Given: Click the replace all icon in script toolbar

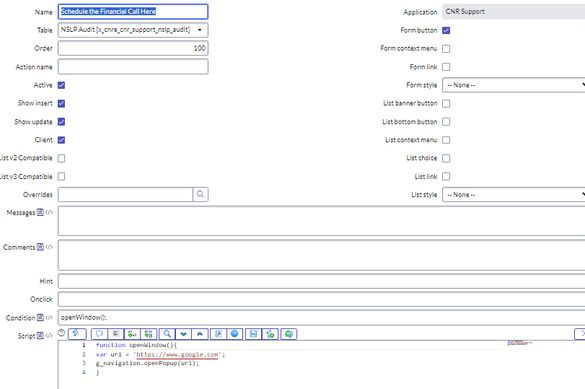Looking at the screenshot, I should point(148,334).
